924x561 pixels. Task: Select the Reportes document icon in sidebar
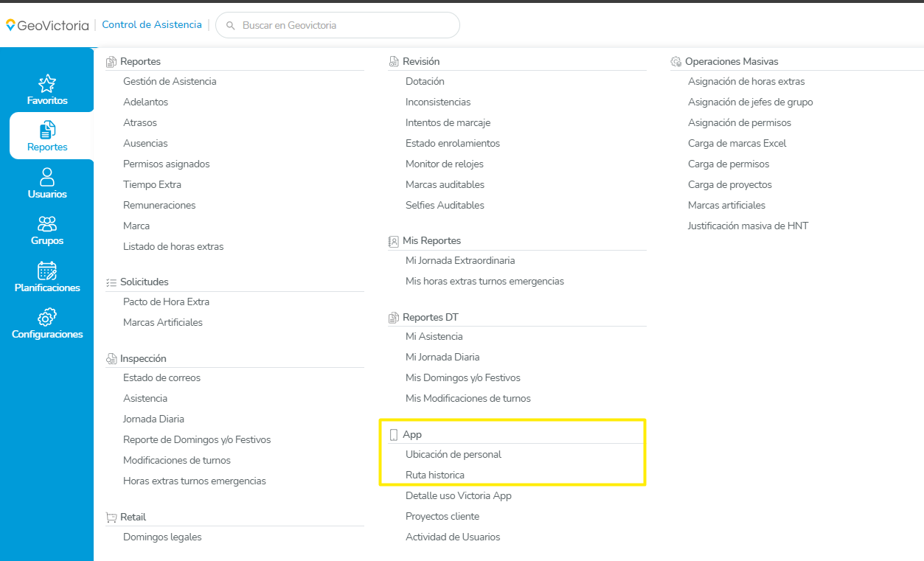click(x=47, y=130)
